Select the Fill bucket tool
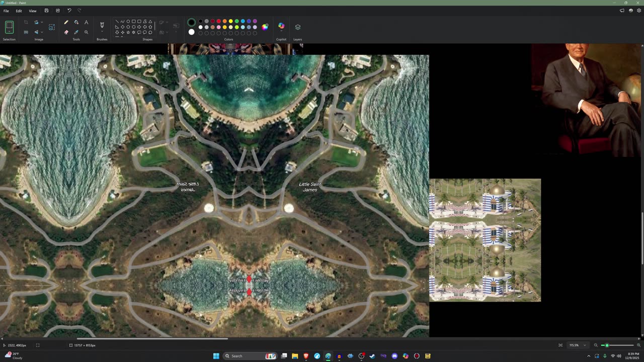644x362 pixels. tap(76, 22)
